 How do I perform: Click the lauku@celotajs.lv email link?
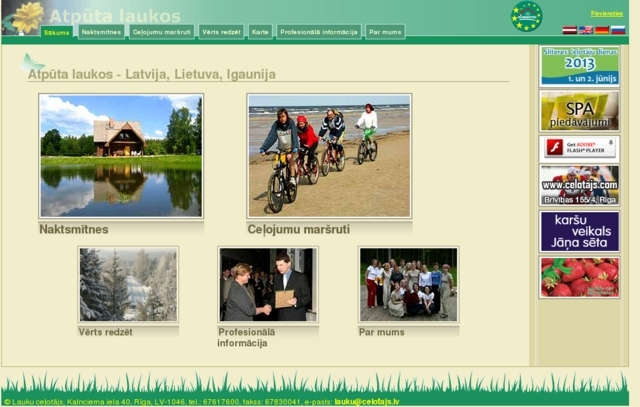pos(366,401)
